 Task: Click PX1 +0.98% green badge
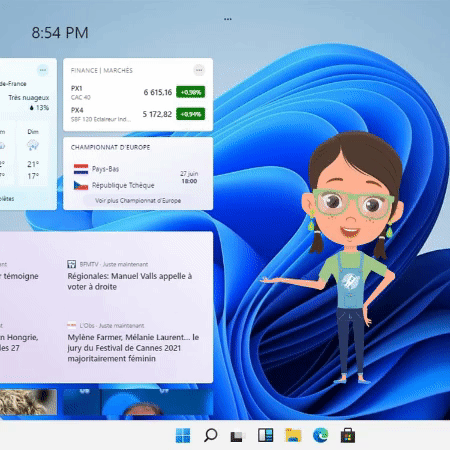tap(191, 92)
